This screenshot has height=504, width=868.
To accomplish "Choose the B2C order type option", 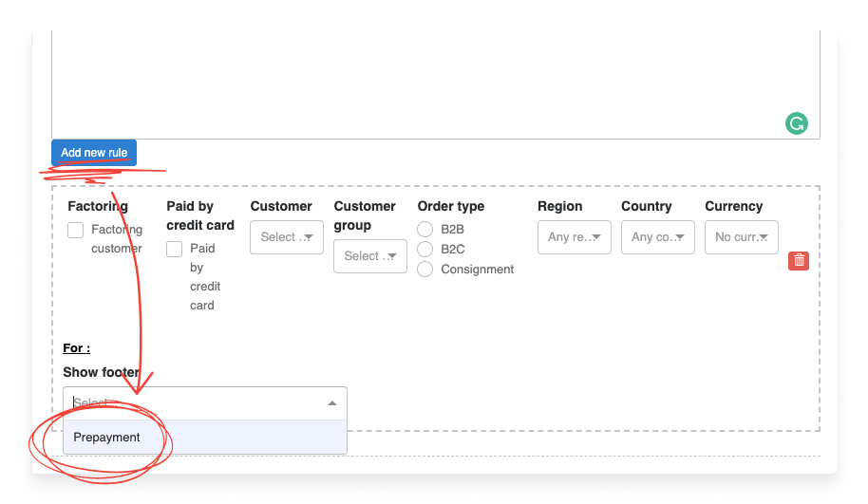I will click(425, 249).
